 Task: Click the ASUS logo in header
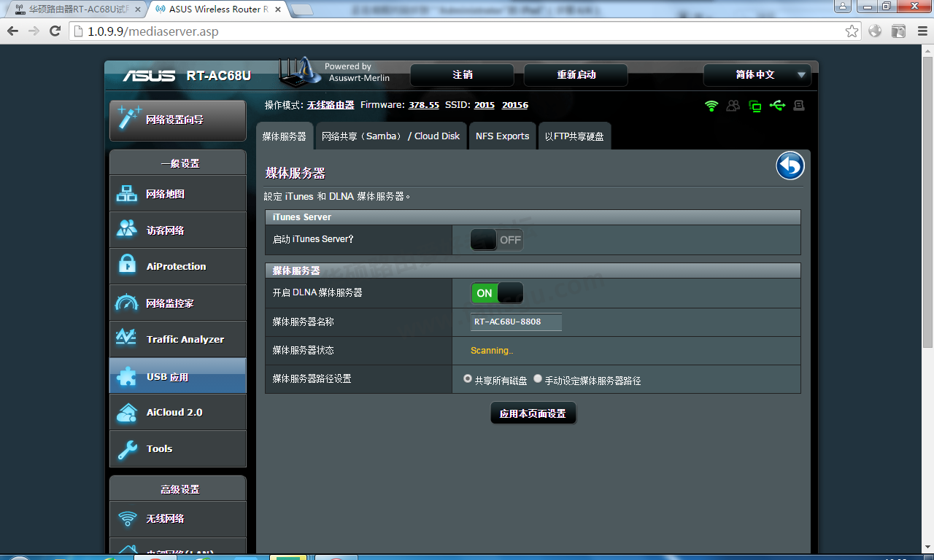pos(149,76)
